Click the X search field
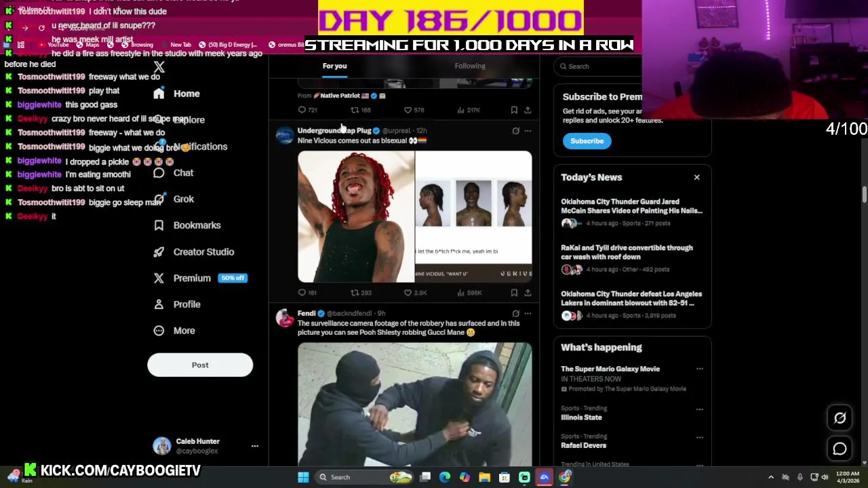868x488 pixels. [x=598, y=66]
